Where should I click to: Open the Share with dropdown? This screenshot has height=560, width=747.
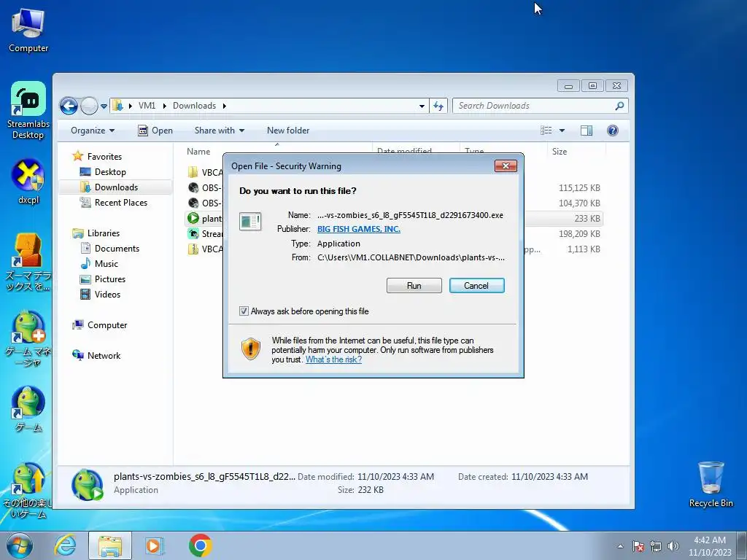[x=219, y=131]
